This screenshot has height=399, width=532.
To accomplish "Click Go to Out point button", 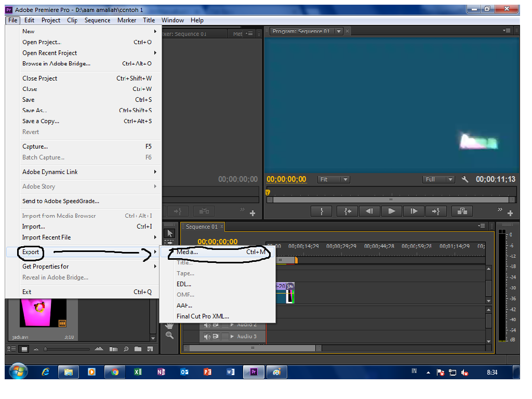I will (x=436, y=211).
